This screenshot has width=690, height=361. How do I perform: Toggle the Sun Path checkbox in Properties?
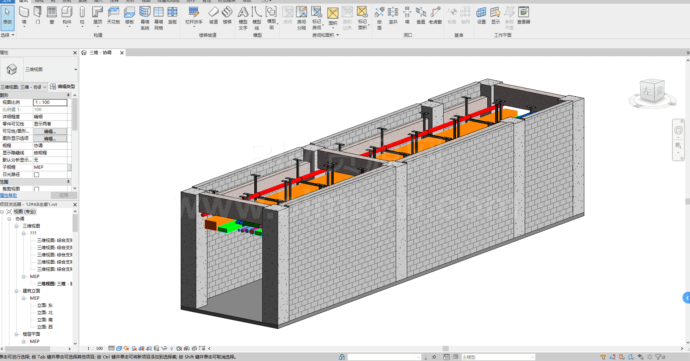tap(37, 174)
